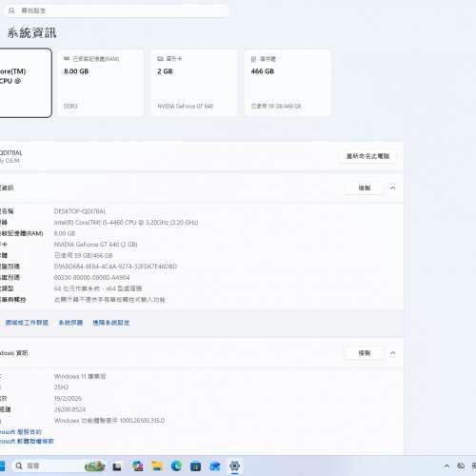
Task: Open Microsoft Store from the taskbar
Action: [195, 466]
